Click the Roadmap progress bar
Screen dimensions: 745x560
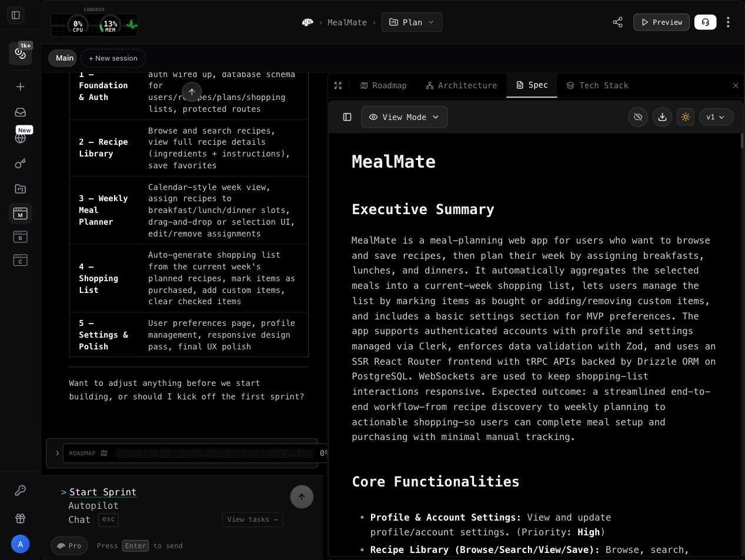pos(214,453)
